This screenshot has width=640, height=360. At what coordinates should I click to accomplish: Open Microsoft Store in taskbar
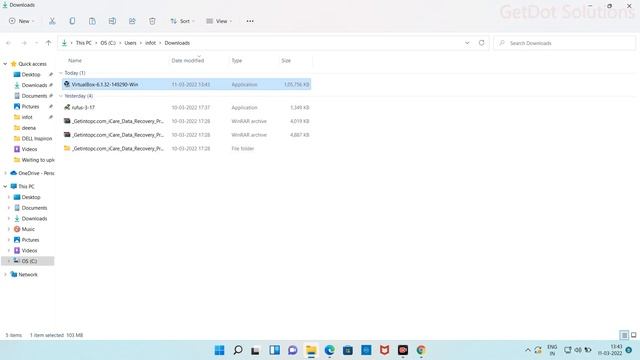pyautogui.click(x=348, y=350)
